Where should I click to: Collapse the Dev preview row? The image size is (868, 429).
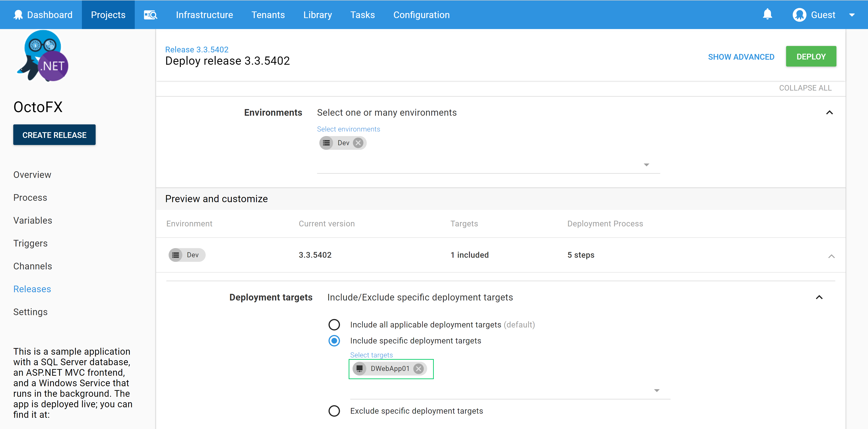[x=831, y=256]
